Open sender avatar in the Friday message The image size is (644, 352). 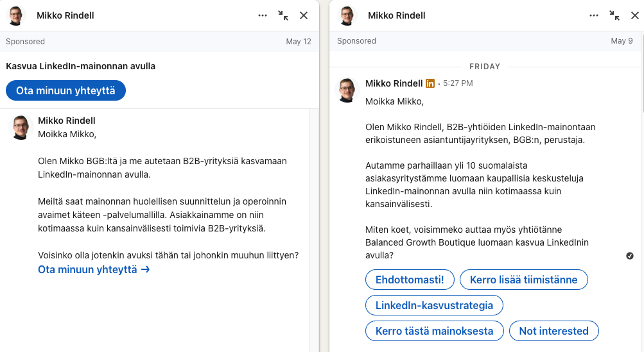tap(347, 90)
